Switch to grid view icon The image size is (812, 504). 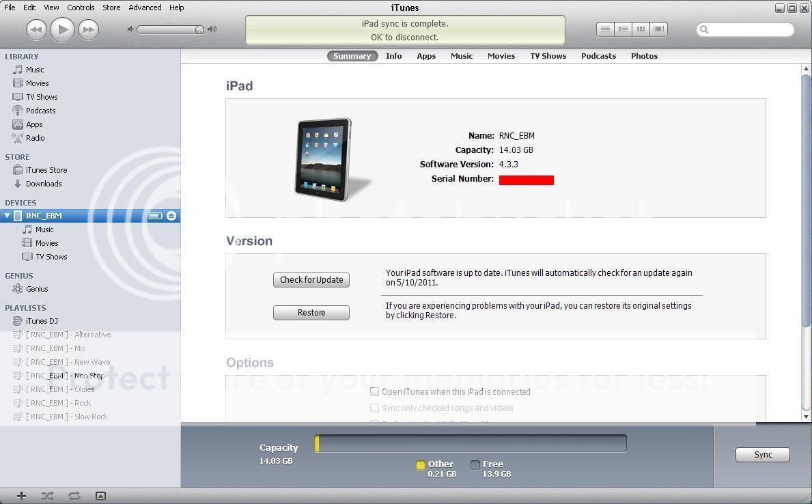point(641,29)
